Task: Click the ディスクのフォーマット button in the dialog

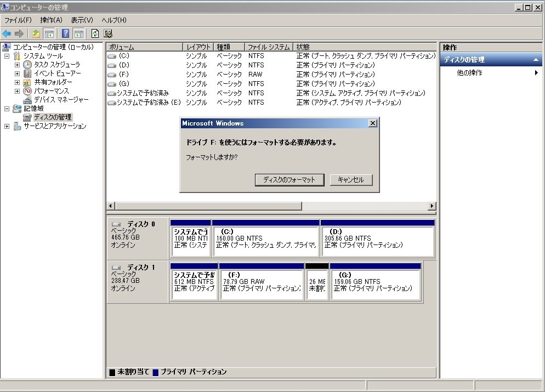Action: 289,179
